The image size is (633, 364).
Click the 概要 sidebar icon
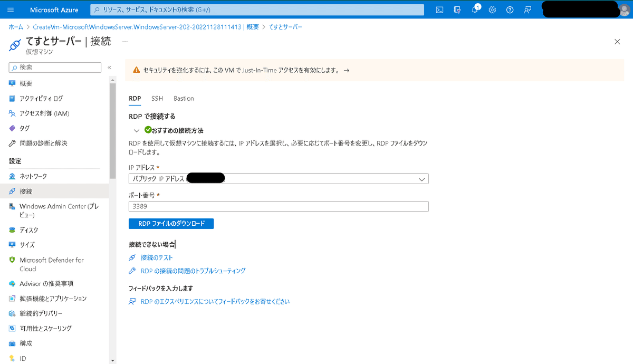12,83
